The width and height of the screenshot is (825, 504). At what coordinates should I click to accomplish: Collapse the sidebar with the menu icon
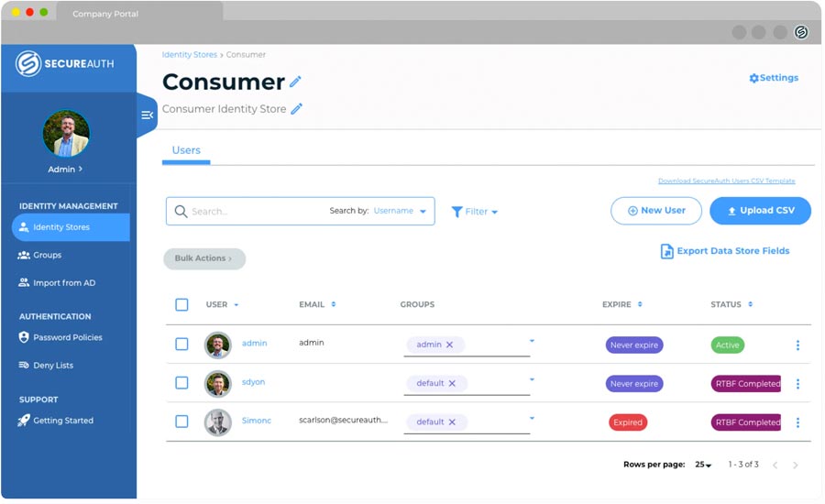tap(147, 115)
